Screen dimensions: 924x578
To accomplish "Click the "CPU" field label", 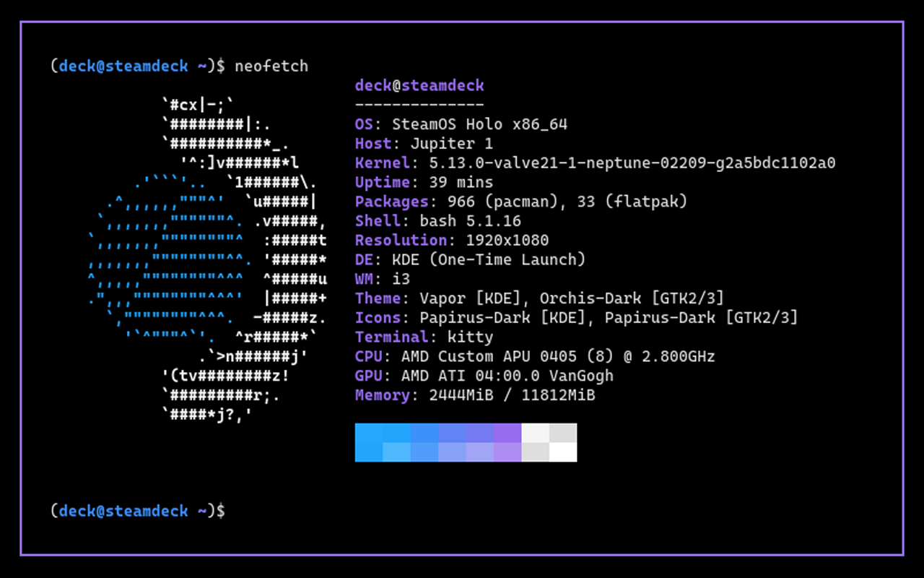I will tap(368, 357).
